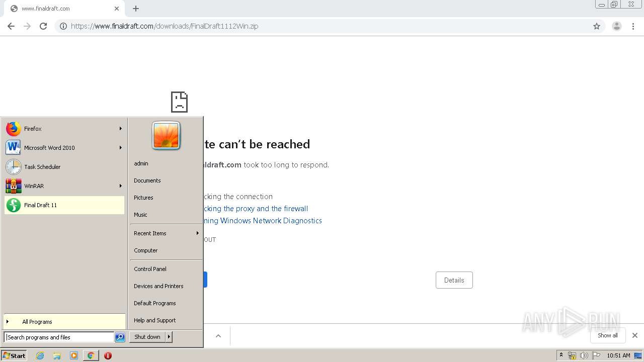
Task: Click Running Windows Network Diagnostics link
Action: point(263,221)
